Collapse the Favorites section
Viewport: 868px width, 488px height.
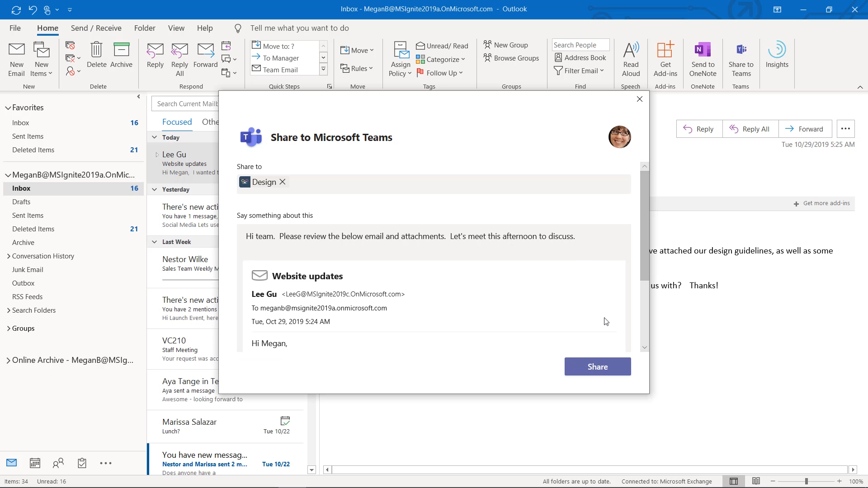point(8,108)
